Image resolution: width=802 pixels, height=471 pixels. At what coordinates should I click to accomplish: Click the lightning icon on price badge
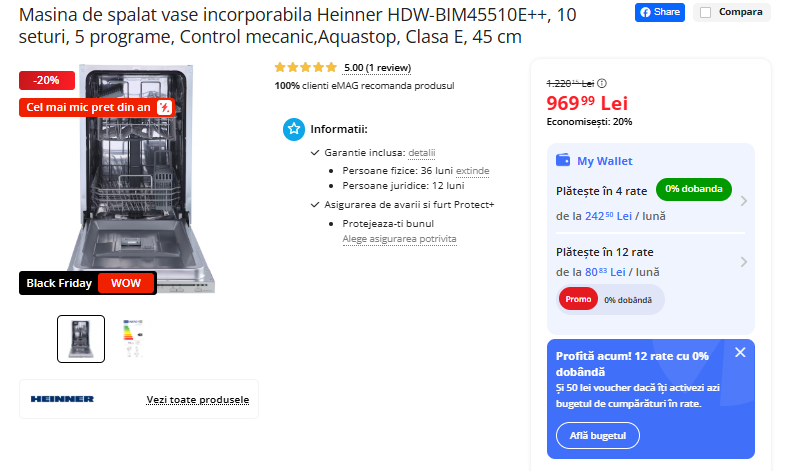(164, 107)
